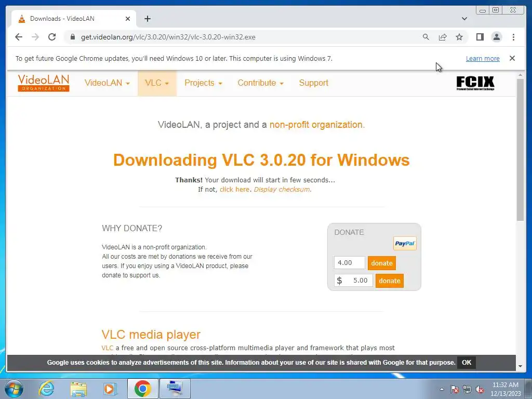Open network status tray icon
532x399 pixels.
[467, 389]
